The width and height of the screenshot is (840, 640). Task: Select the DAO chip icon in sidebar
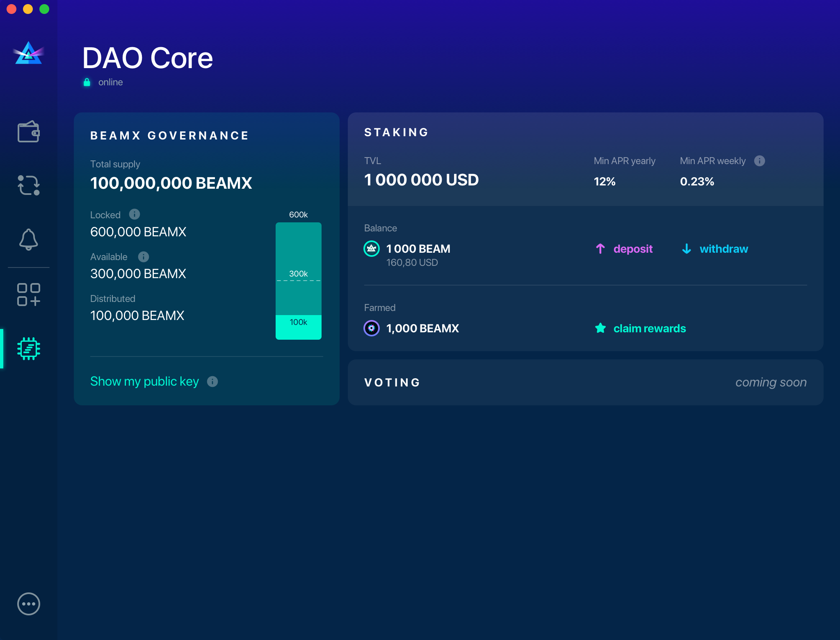coord(28,349)
